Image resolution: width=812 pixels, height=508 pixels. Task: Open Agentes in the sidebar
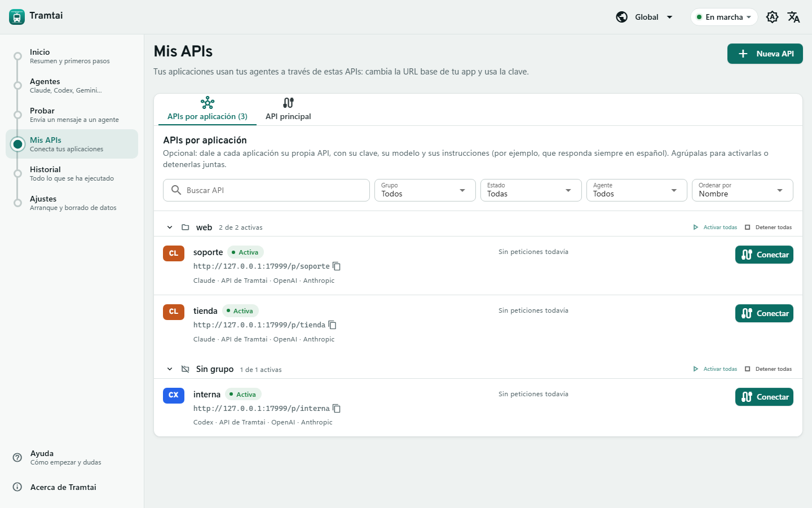click(x=72, y=85)
